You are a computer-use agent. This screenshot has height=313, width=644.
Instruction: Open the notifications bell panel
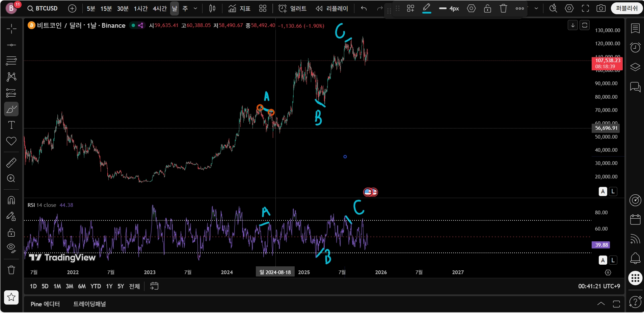point(635,259)
